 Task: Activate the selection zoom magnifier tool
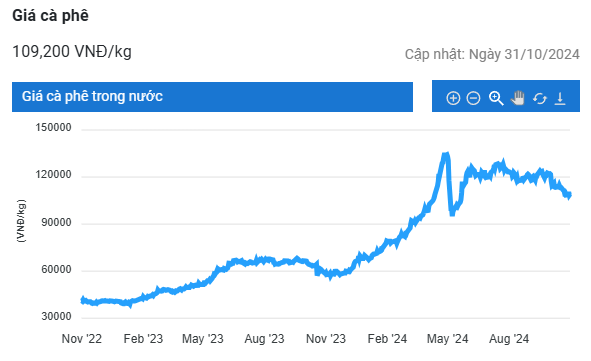coord(496,98)
